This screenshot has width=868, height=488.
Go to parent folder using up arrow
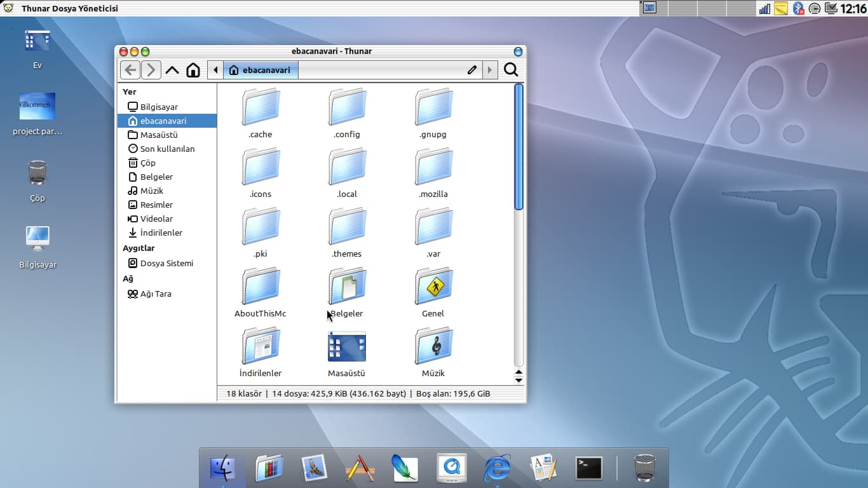pos(172,70)
